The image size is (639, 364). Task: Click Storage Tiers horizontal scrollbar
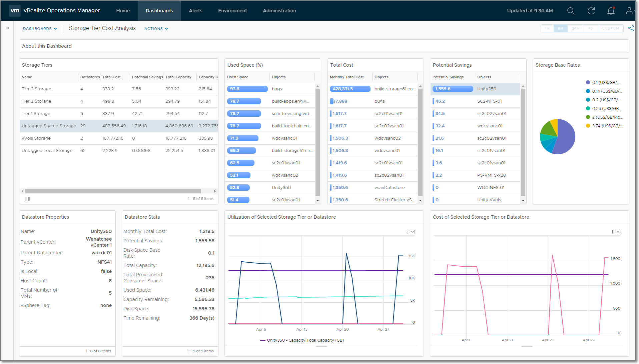[113, 191]
